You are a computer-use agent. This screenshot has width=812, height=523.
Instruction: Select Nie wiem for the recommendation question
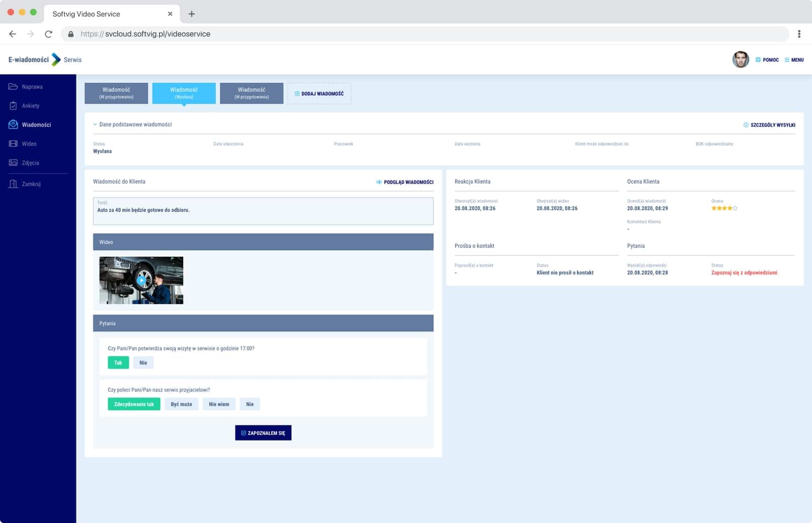click(219, 404)
